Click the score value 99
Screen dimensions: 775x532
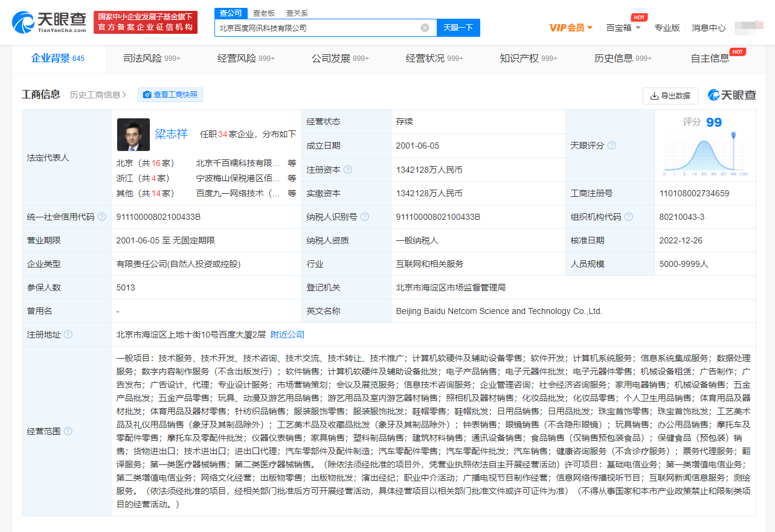point(714,123)
